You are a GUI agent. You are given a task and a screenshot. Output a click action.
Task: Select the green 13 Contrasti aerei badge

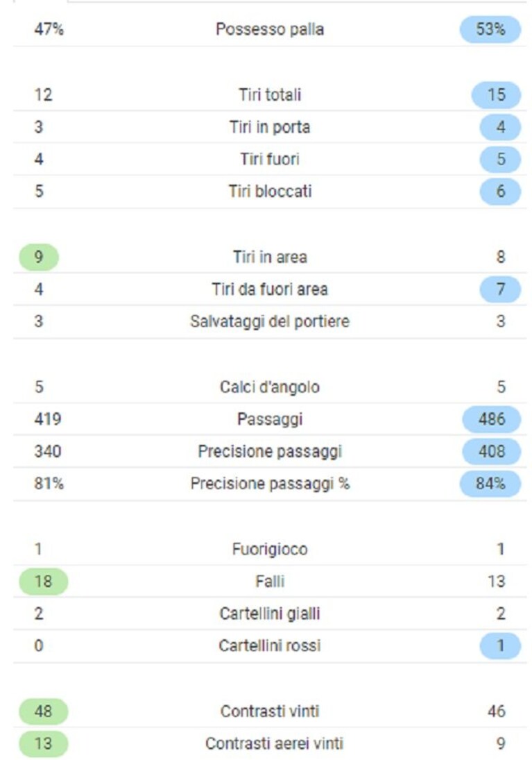[43, 743]
